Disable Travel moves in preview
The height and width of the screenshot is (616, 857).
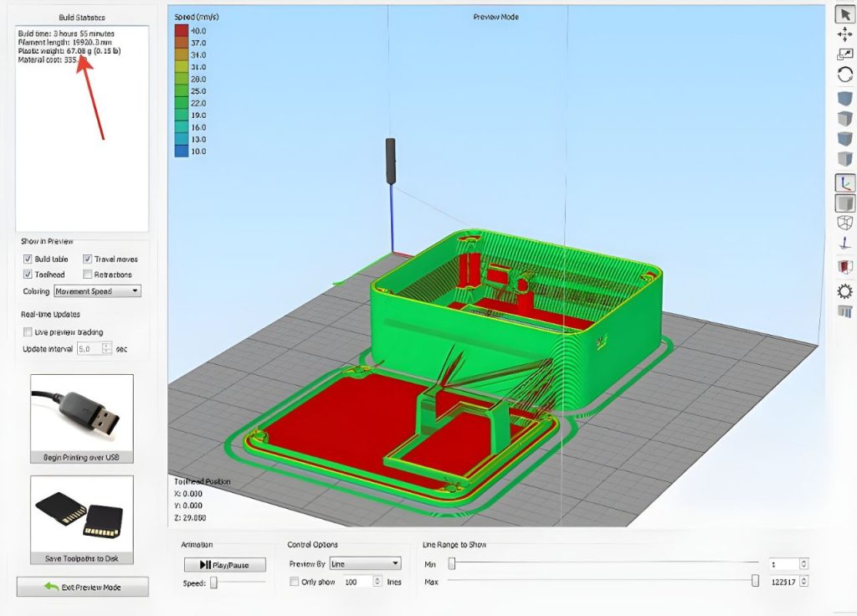click(88, 259)
